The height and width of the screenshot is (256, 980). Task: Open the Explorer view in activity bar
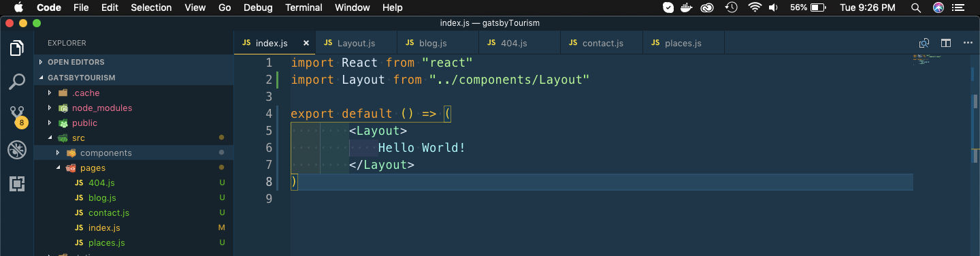tap(17, 48)
